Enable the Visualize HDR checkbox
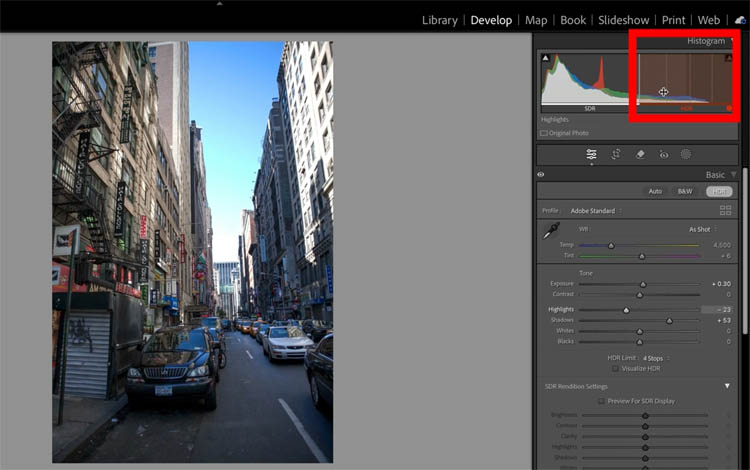This screenshot has width=750, height=470. click(x=615, y=368)
